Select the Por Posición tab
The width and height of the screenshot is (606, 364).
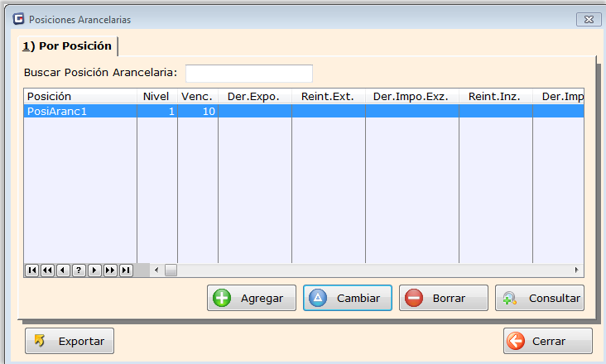[67, 45]
